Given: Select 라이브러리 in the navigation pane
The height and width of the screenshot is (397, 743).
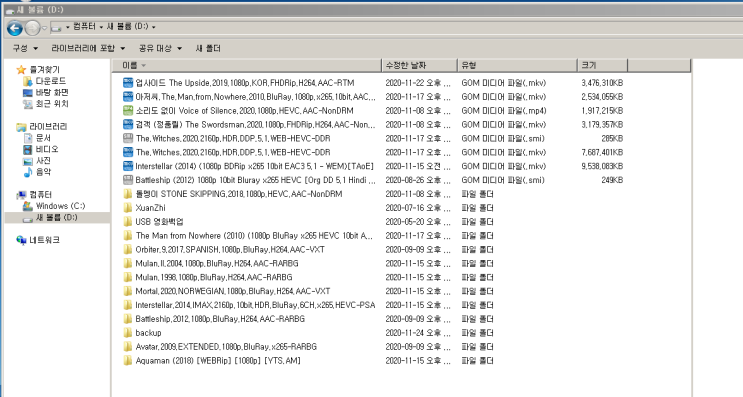Looking at the screenshot, I should pyautogui.click(x=48, y=126).
